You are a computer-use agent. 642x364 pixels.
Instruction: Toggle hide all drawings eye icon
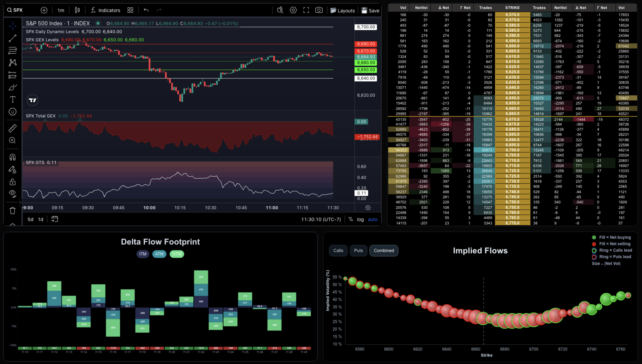pyautogui.click(x=13, y=193)
